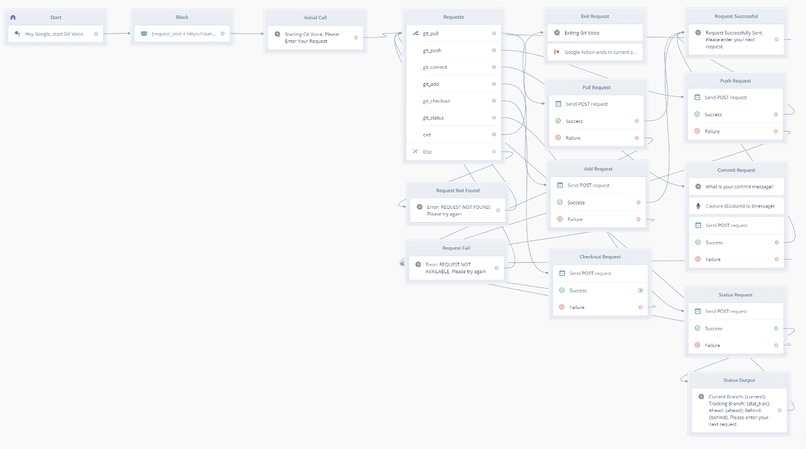The width and height of the screenshot is (806, 449).
Task: Click the green Success icon in Checkout Request
Action: [562, 290]
